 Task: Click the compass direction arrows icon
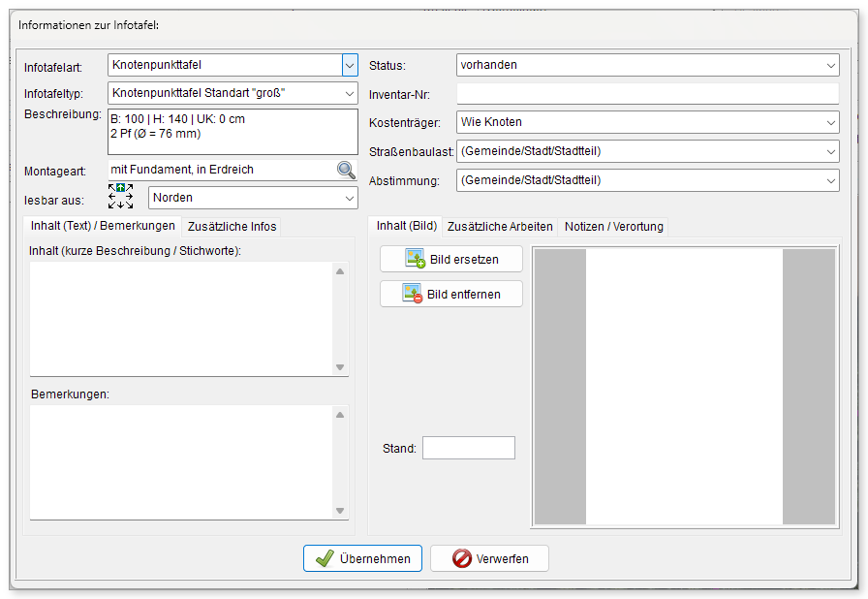[121, 197]
